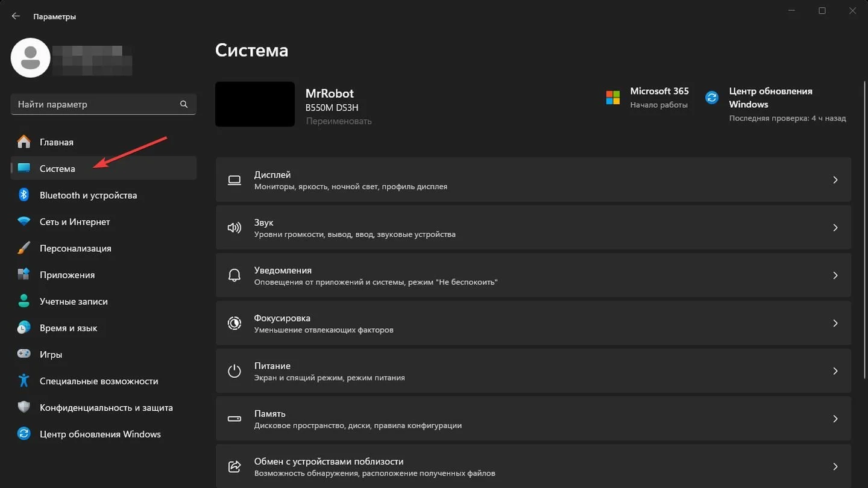
Task: Click the Система monitor icon in sidebar
Action: (24, 169)
